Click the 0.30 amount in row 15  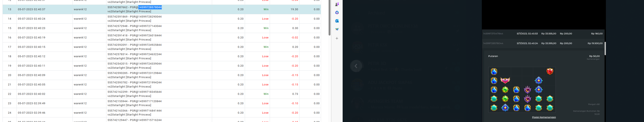(x=295, y=28)
